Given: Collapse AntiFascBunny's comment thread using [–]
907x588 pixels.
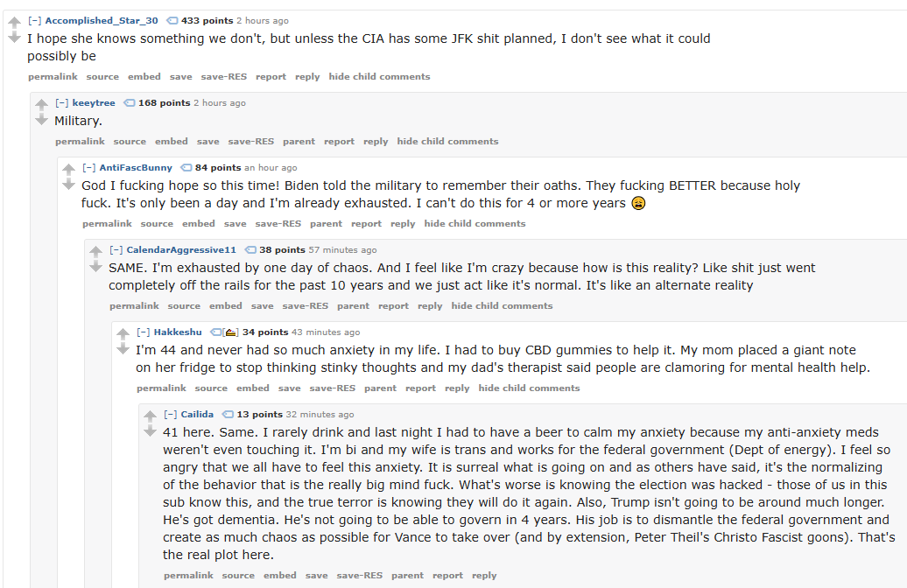Looking at the screenshot, I should [x=88, y=168].
